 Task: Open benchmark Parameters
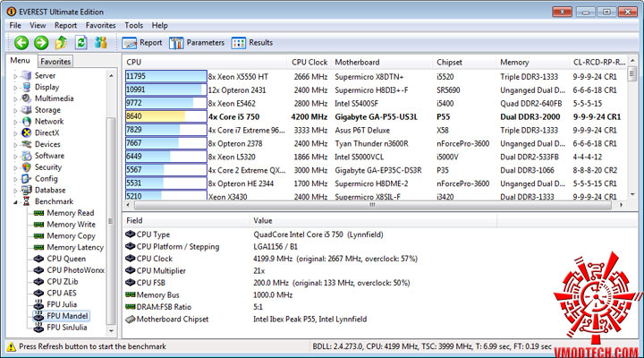click(197, 43)
